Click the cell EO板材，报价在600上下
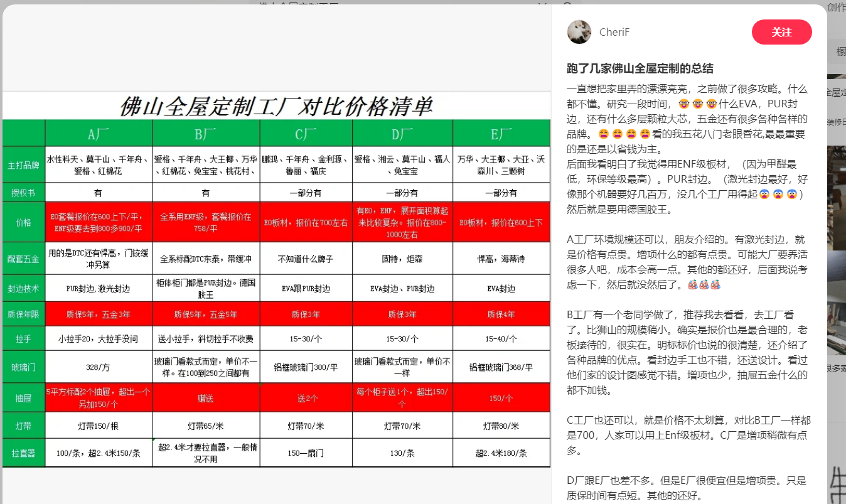Screen dimensions: 846x504 coord(501,222)
